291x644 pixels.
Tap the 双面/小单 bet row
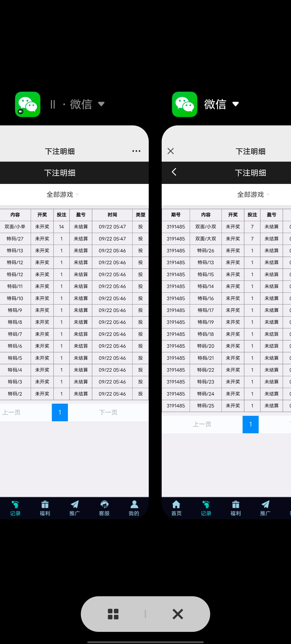pos(15,227)
